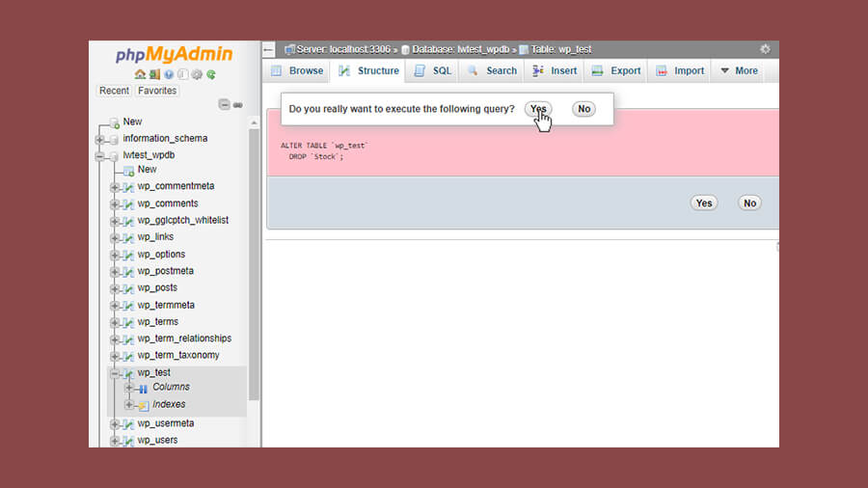Expand the wp_links table node

[115, 238]
